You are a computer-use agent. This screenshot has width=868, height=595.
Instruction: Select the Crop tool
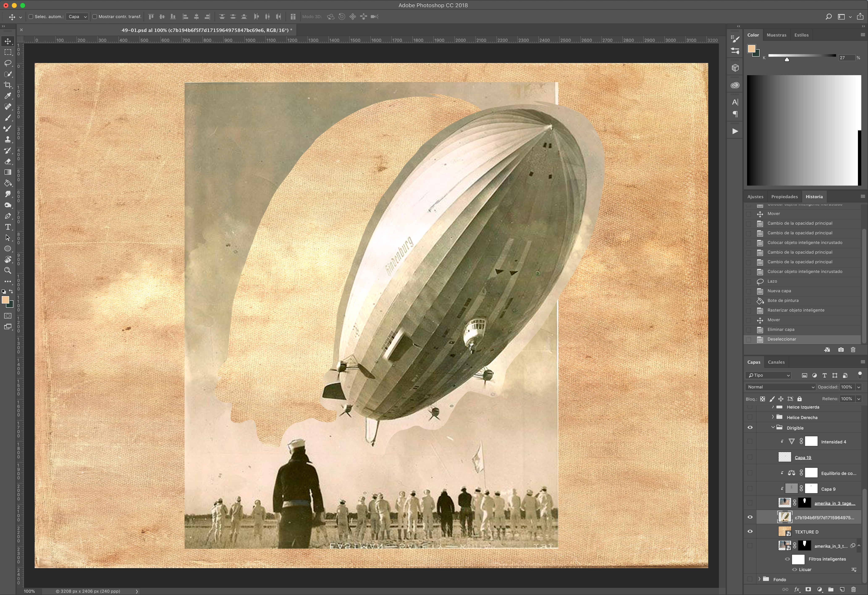(8, 85)
